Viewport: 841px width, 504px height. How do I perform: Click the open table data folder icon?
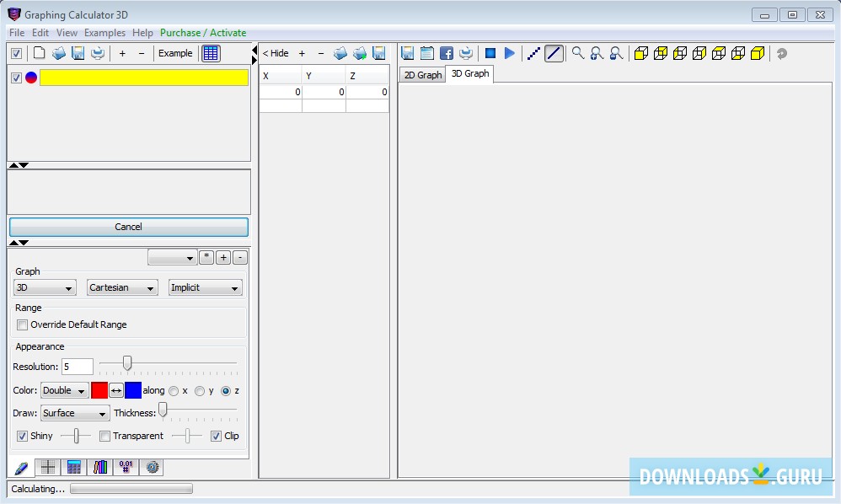(x=340, y=53)
